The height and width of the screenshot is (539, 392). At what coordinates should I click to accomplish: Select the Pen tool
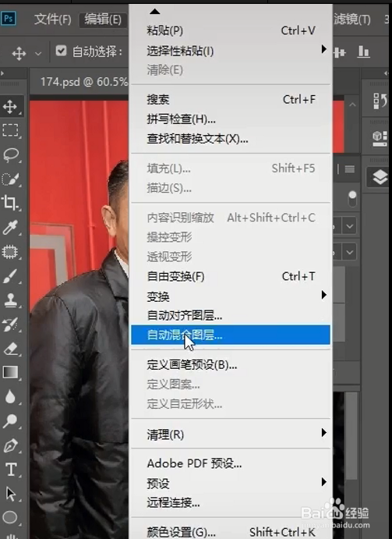[10, 445]
